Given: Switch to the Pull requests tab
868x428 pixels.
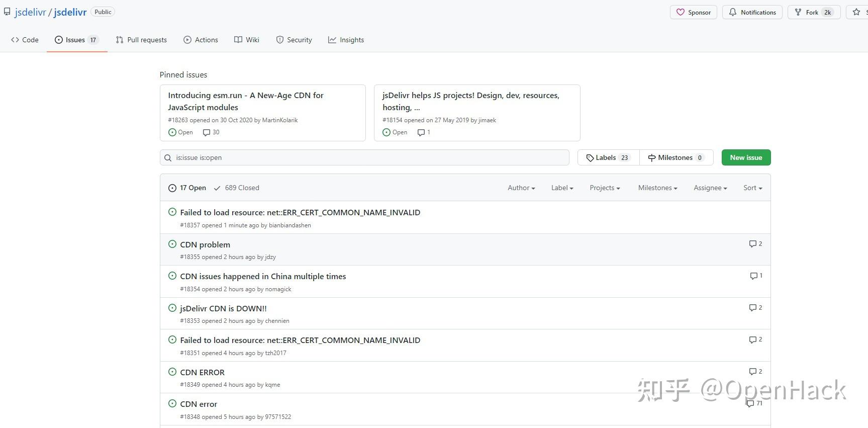Looking at the screenshot, I should 141,40.
